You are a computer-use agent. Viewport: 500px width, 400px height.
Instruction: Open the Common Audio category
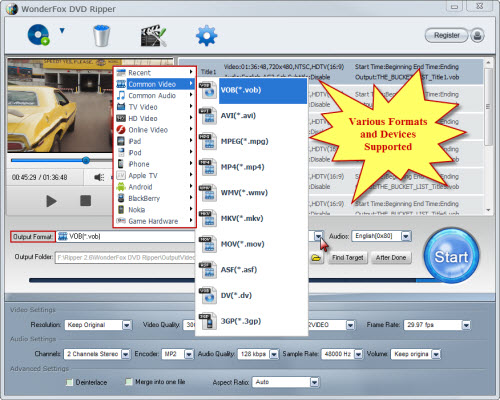tap(155, 96)
